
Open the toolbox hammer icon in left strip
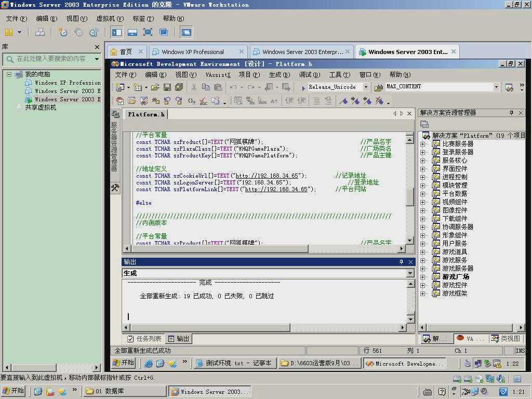point(115,187)
